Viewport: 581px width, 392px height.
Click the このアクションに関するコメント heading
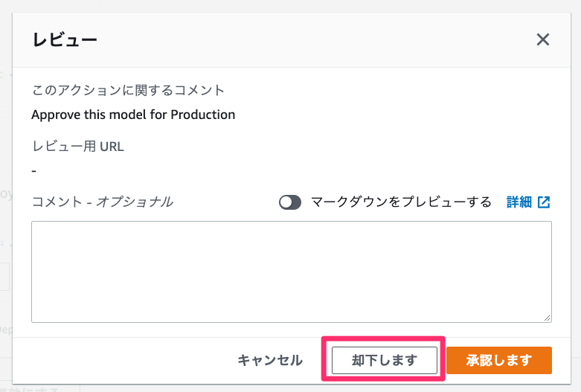[128, 90]
